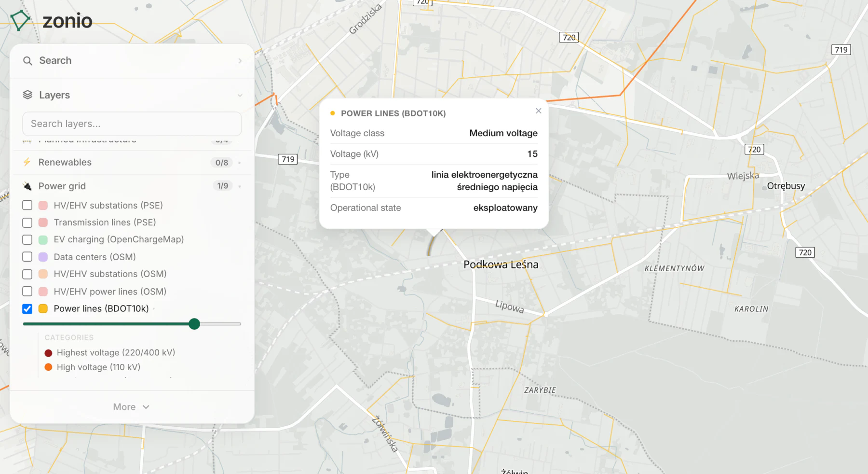Collapse the Power grid group arrow

click(x=240, y=186)
